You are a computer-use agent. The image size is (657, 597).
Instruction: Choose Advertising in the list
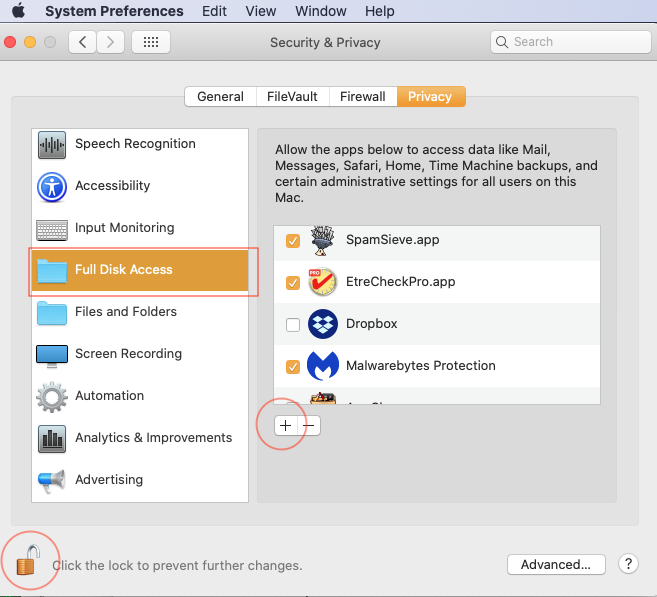pyautogui.click(x=140, y=479)
